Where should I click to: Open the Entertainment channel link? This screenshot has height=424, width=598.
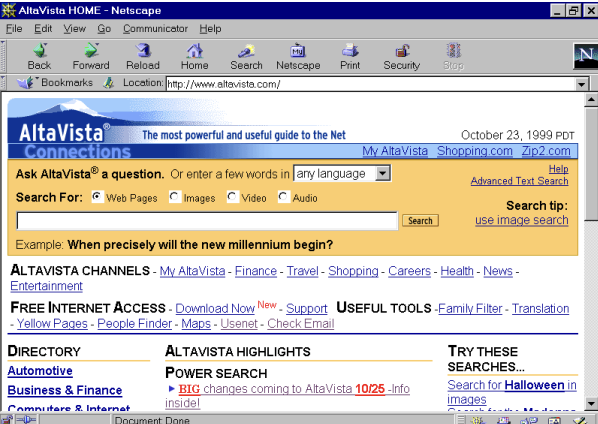47,286
